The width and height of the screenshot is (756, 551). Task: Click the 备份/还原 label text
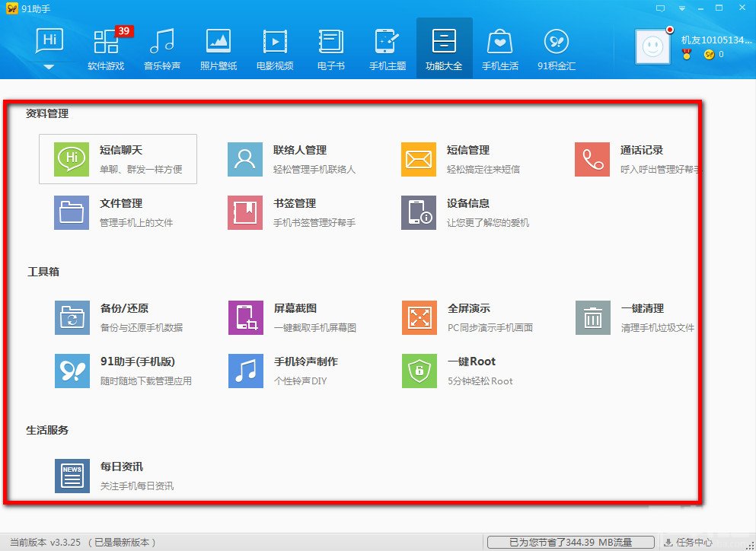(124, 308)
